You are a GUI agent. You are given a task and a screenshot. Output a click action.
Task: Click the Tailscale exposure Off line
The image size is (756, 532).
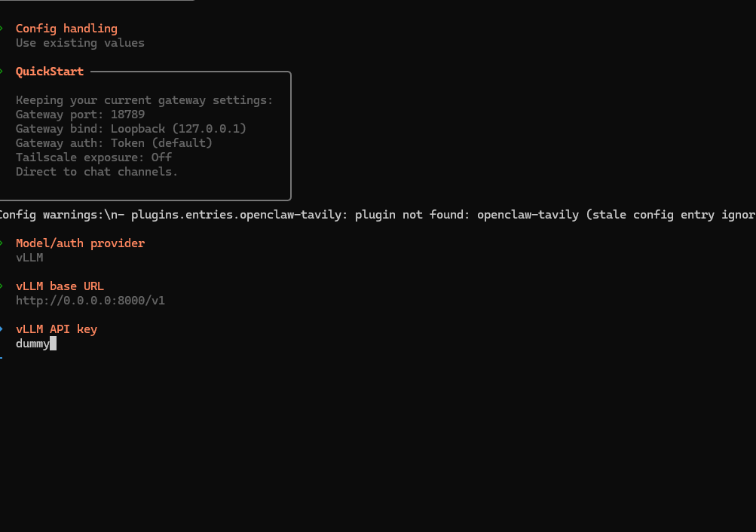tap(93, 157)
